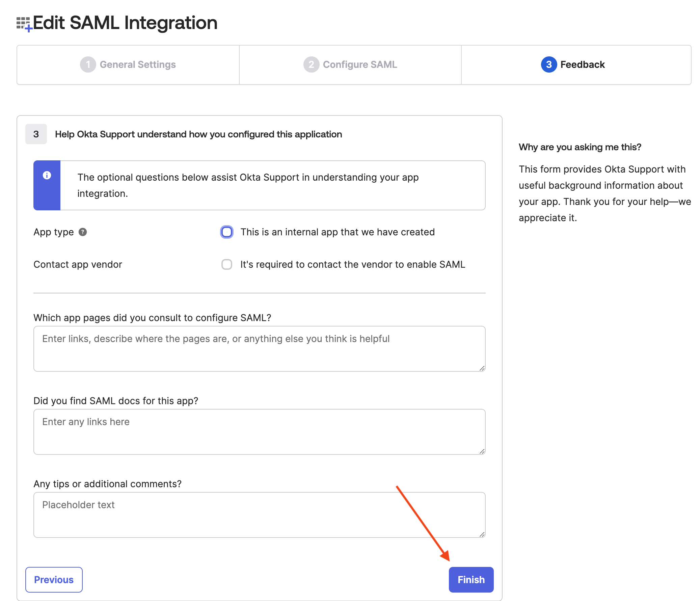The height and width of the screenshot is (601, 700).
Task: Click the resize handle of comments text area
Action: 482,534
